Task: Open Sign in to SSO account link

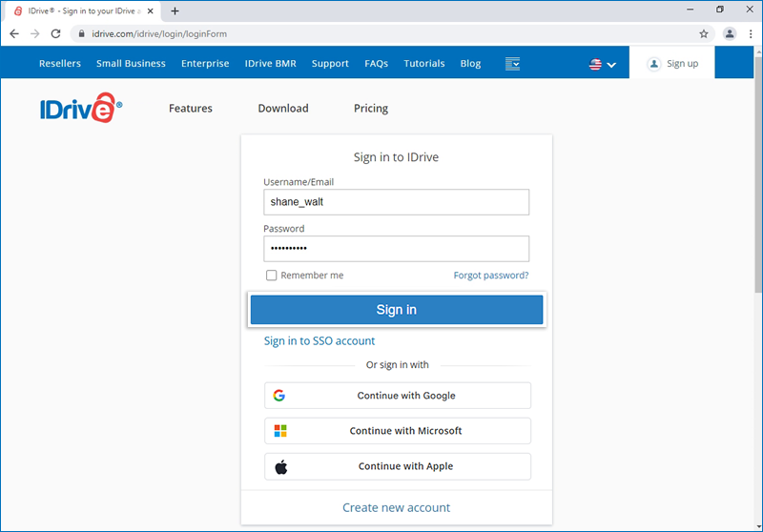Action: pos(320,341)
